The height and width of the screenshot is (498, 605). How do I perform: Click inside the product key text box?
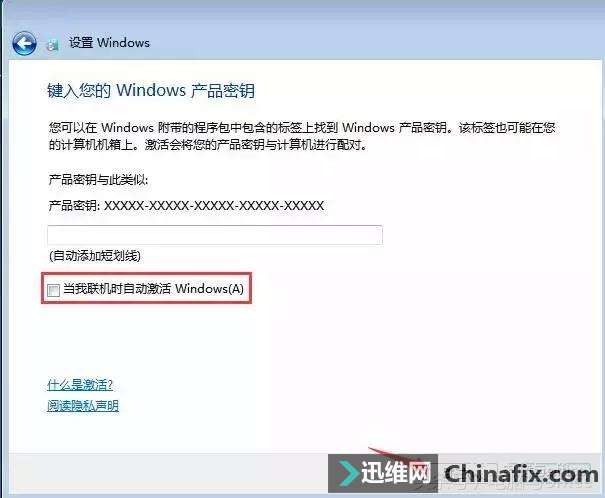pos(215,235)
